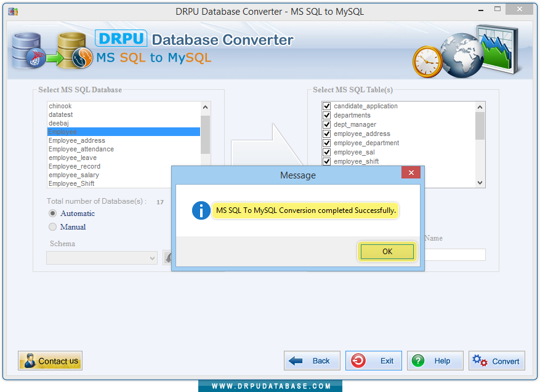Click the up arrow of the table list scrollbar
This screenshot has width=540, height=392.
480,107
